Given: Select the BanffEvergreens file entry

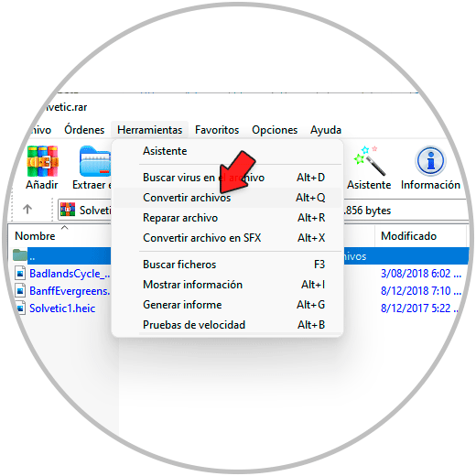Looking at the screenshot, I should click(x=70, y=291).
